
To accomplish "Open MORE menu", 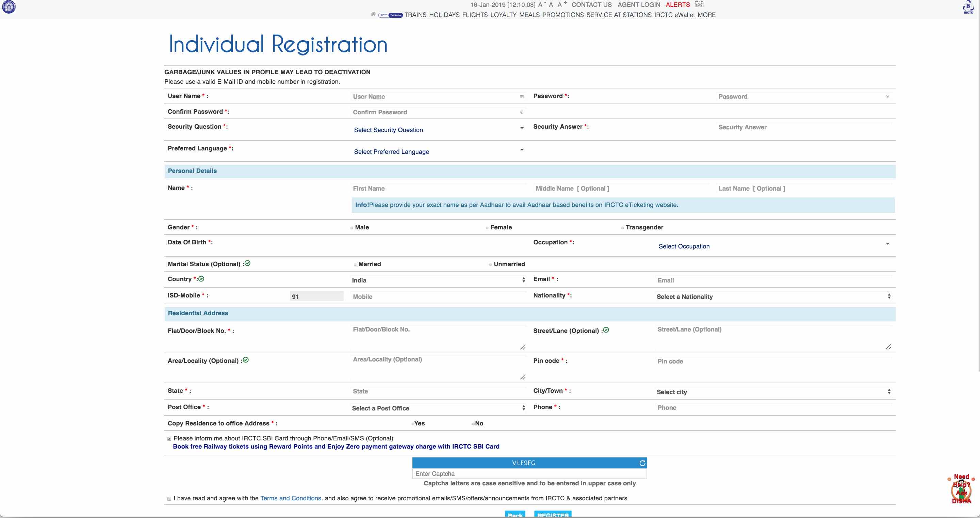I will tap(706, 15).
